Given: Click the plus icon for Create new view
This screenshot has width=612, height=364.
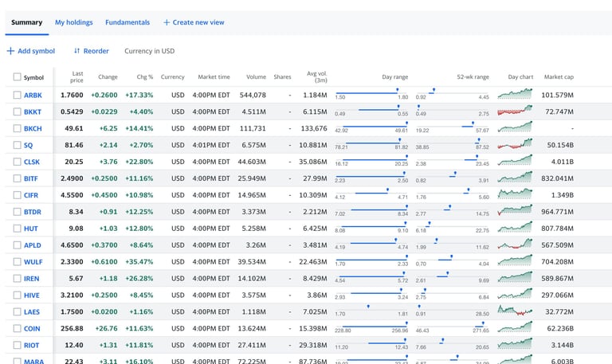Looking at the screenshot, I should tap(167, 22).
